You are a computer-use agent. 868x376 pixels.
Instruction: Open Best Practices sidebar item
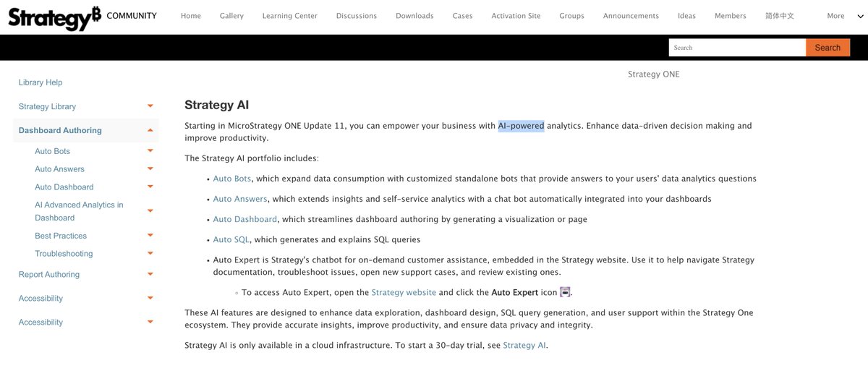[61, 236]
